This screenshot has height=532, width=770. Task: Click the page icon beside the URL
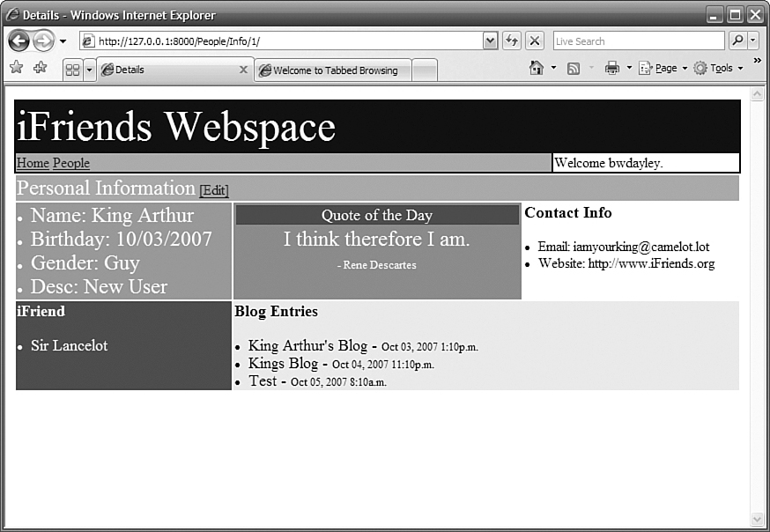88,41
